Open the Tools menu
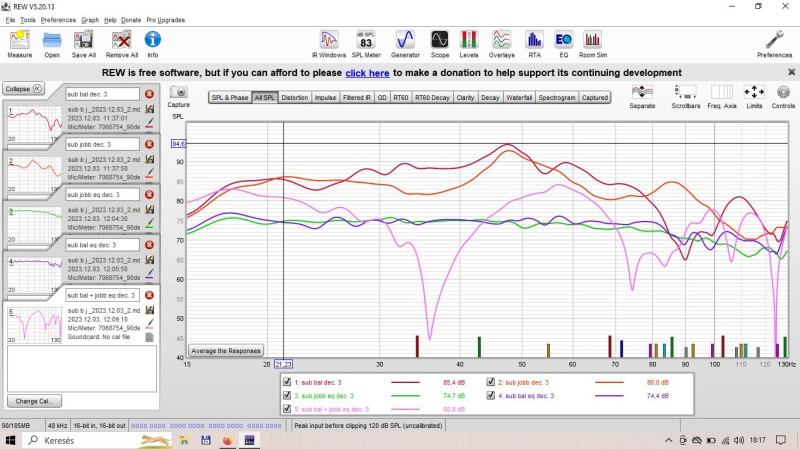The height and width of the screenshot is (449, 800). (x=28, y=20)
